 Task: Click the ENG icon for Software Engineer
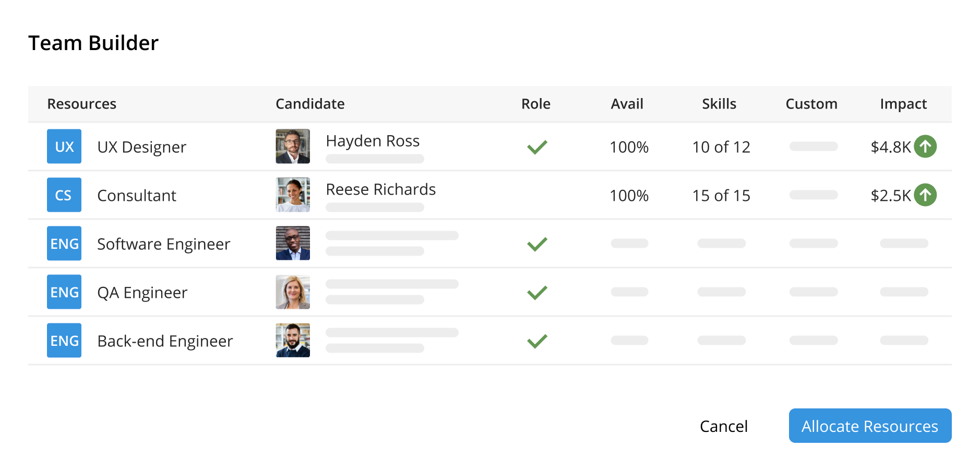click(x=64, y=244)
